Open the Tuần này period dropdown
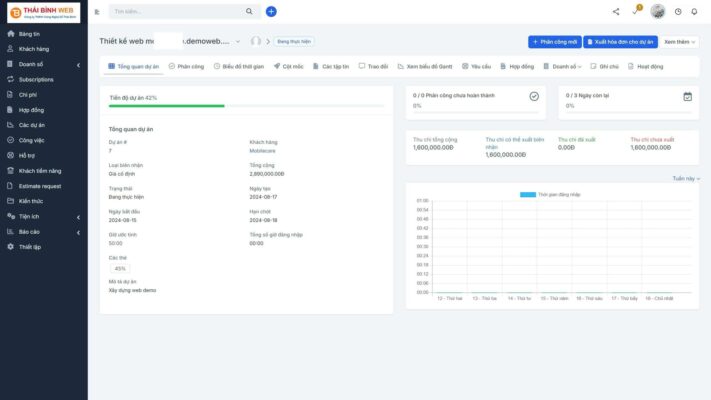 tap(686, 179)
